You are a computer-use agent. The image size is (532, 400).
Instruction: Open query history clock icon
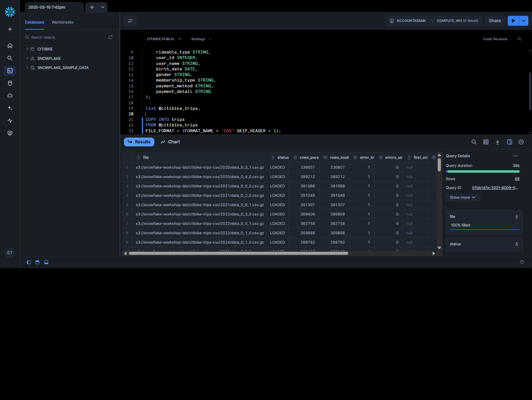pyautogui.click(x=521, y=142)
